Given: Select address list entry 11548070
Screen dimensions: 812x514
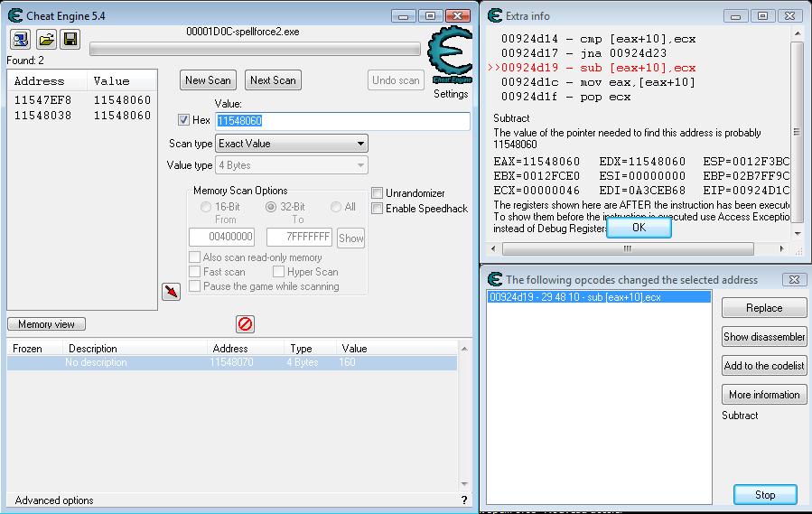Looking at the screenshot, I should point(231,362).
